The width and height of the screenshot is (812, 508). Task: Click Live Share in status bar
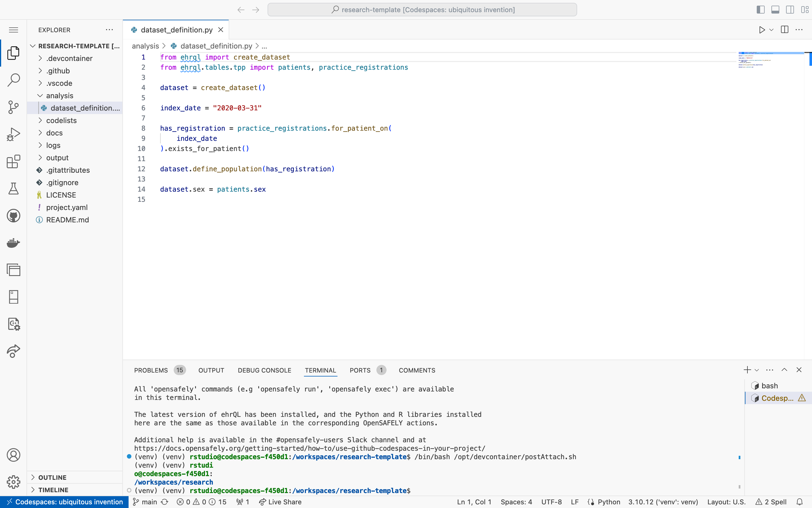[280, 502]
